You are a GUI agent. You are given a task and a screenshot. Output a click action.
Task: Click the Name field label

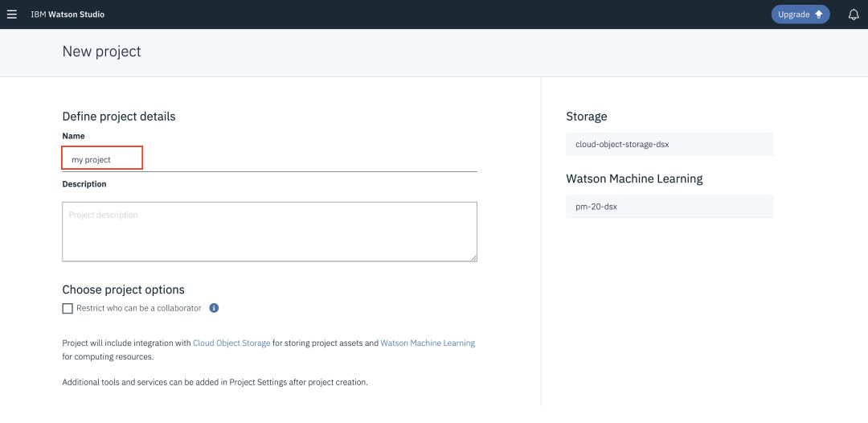(x=74, y=136)
